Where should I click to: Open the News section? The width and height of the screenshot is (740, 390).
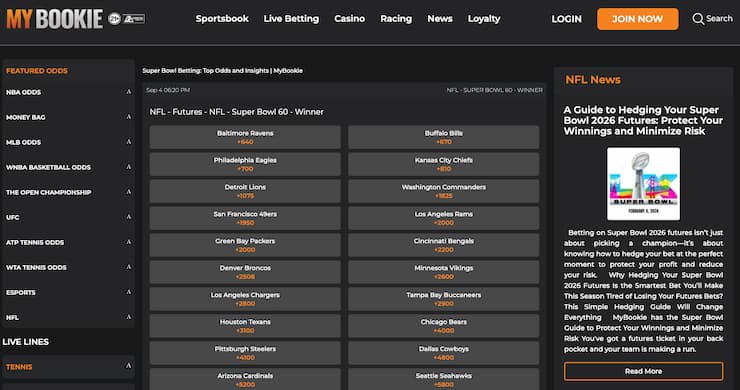[440, 19]
